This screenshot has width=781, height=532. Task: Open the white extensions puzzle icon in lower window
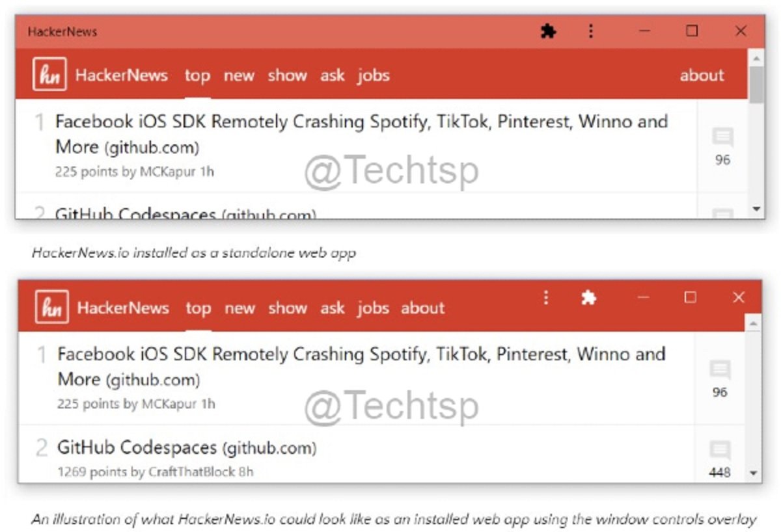[x=588, y=298]
